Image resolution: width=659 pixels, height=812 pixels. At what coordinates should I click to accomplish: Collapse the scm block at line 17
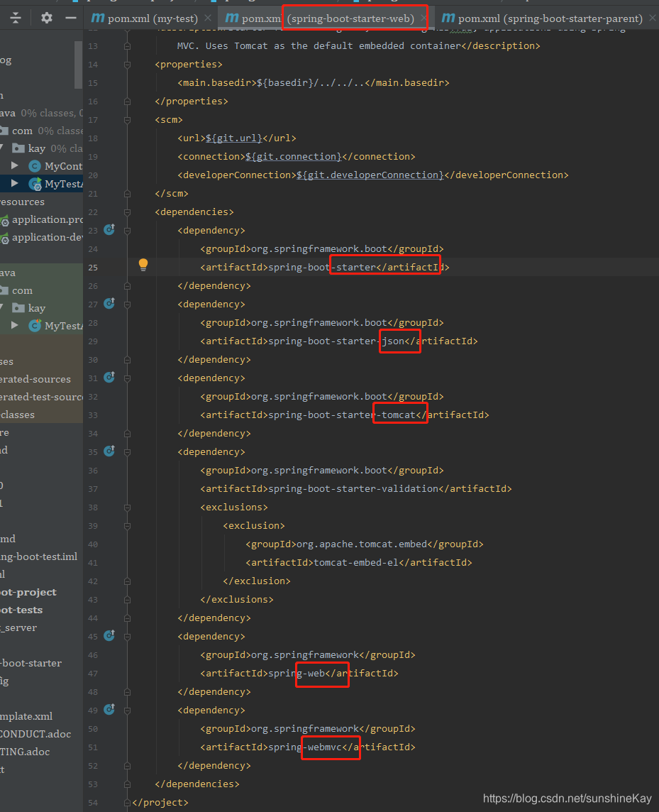point(128,120)
